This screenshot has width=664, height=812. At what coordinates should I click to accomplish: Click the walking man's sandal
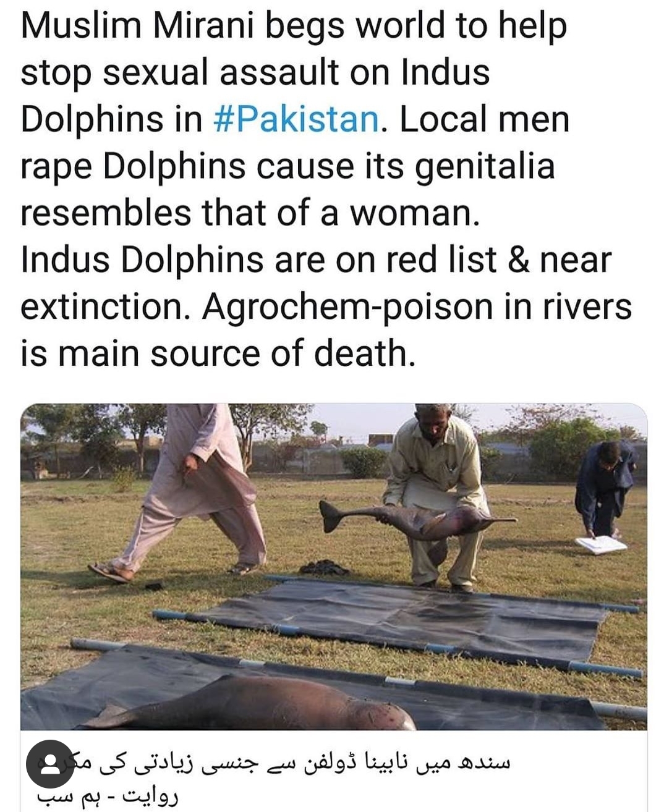click(x=109, y=572)
